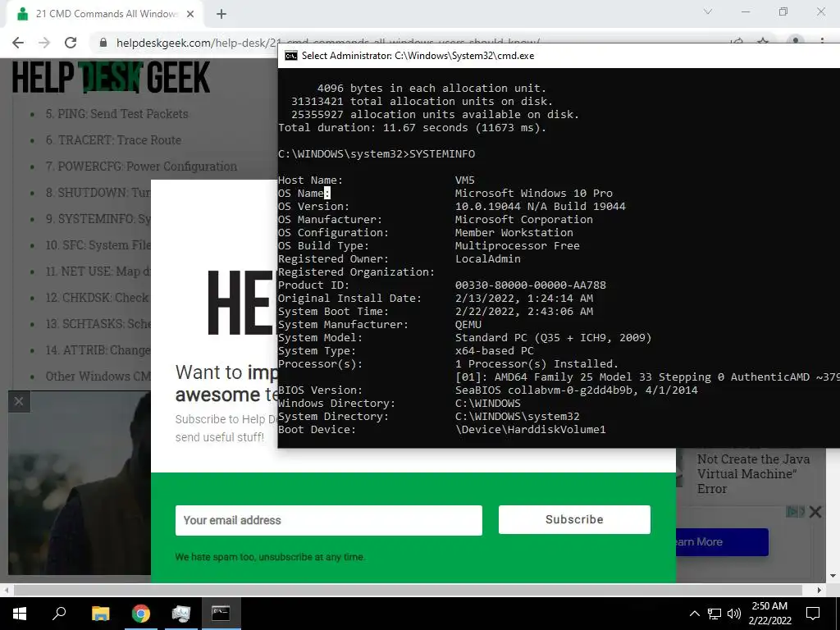Click '10.0.19044 N/A Build 19044' value
840x630 pixels.
(540, 206)
